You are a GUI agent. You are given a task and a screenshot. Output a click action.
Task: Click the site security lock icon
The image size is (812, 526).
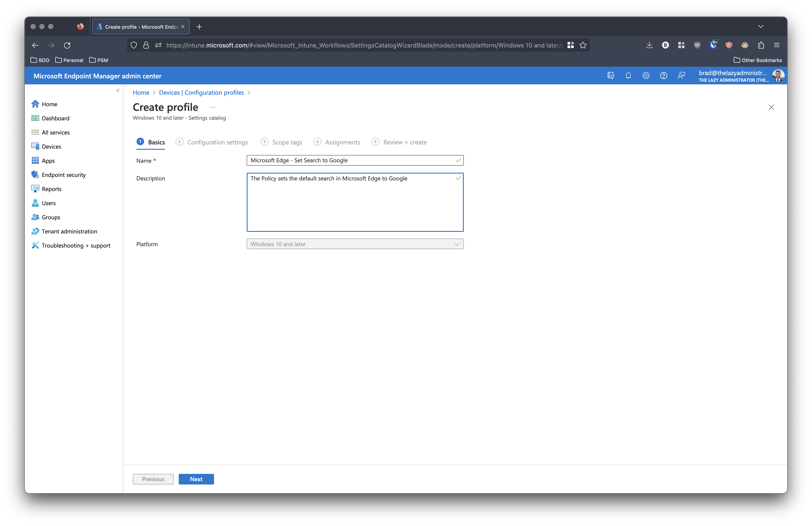pos(146,45)
